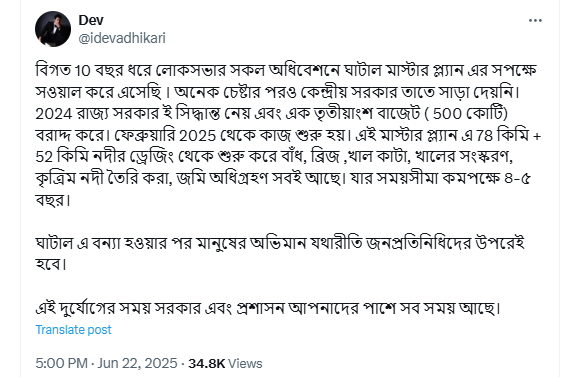Click the Jun 22, 2025 date
The height and width of the screenshot is (377, 564).
[x=137, y=363]
